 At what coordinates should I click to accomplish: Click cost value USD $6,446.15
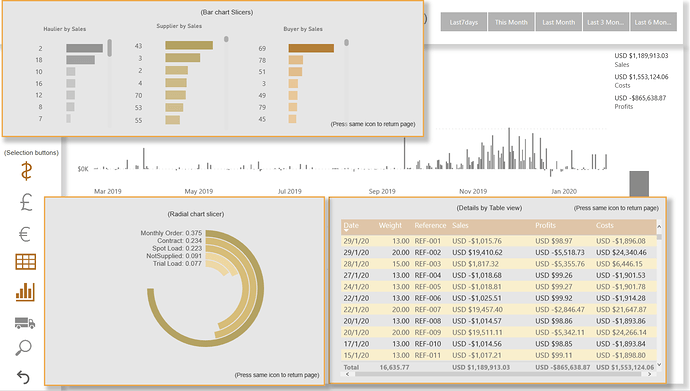(x=619, y=264)
